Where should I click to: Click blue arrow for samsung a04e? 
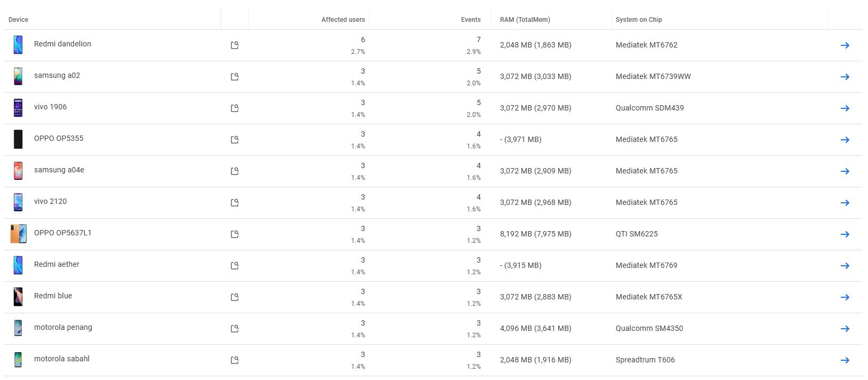coord(845,171)
